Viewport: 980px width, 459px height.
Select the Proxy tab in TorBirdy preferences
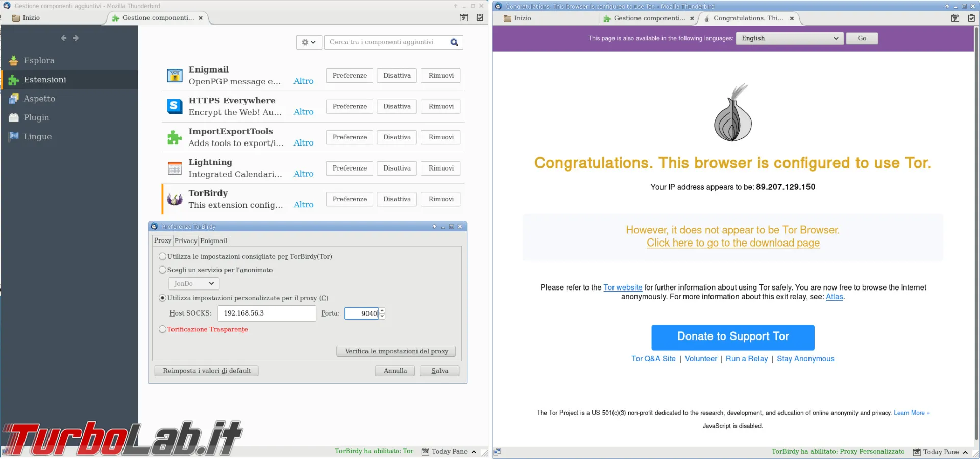tap(163, 240)
